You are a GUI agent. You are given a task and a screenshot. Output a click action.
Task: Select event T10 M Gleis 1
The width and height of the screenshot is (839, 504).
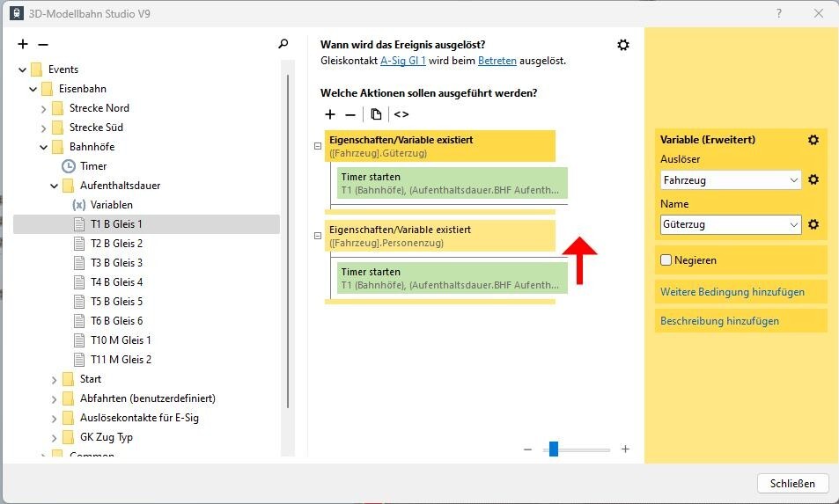pos(121,340)
